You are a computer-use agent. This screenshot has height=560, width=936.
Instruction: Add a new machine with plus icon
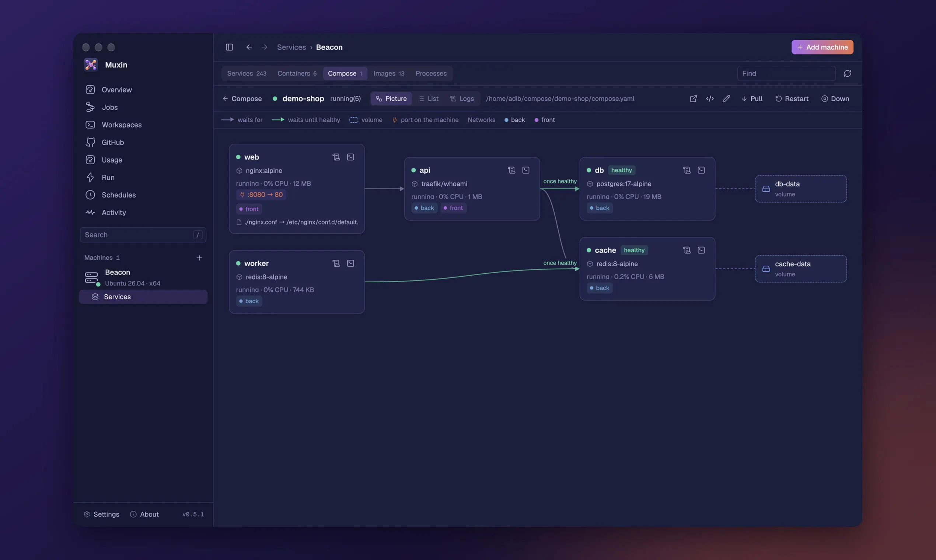click(x=199, y=258)
